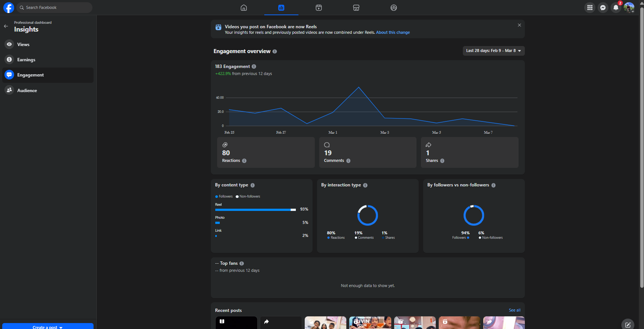Screen dimensions: 644x329
Task: Open the apps grid menu
Action: 590,7
